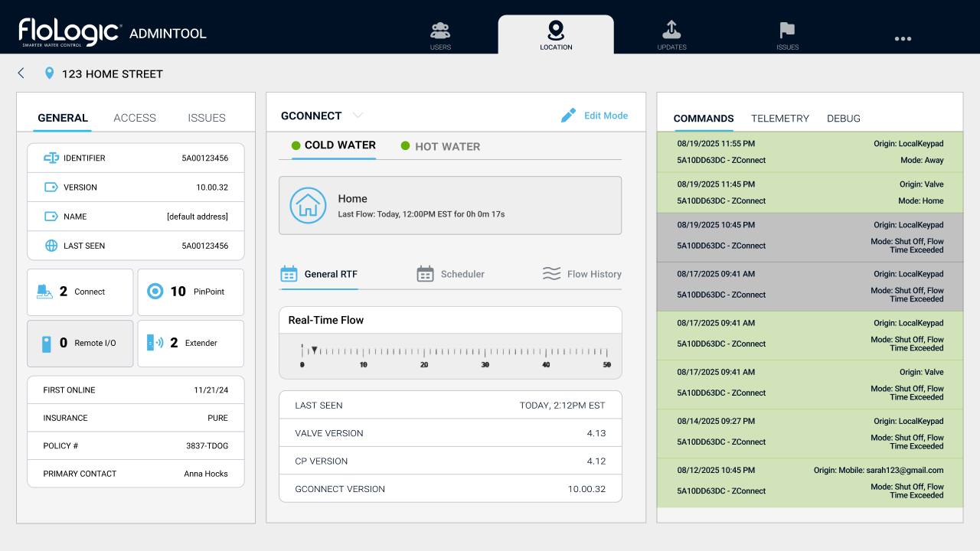980x551 pixels.
Task: Click the Home mode house icon
Action: 308,205
